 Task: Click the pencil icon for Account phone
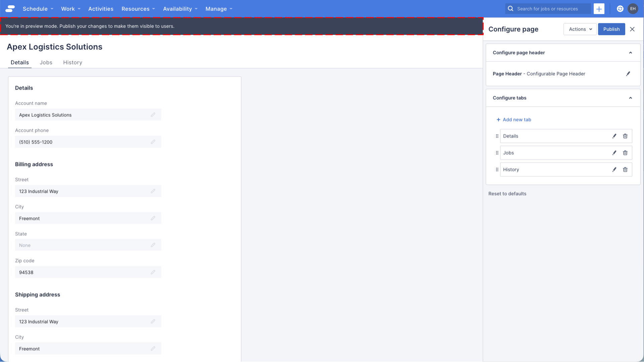click(153, 142)
